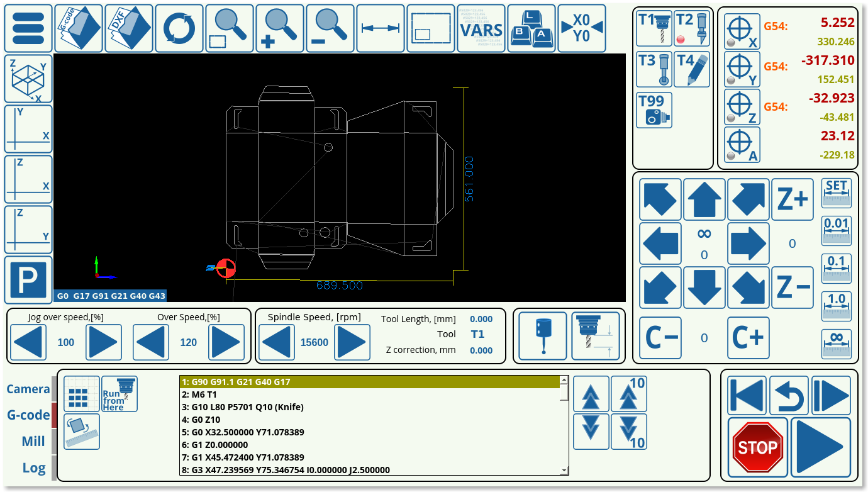Select the T99 camera tool
Viewport: 868px width, 492px height.
654,110
